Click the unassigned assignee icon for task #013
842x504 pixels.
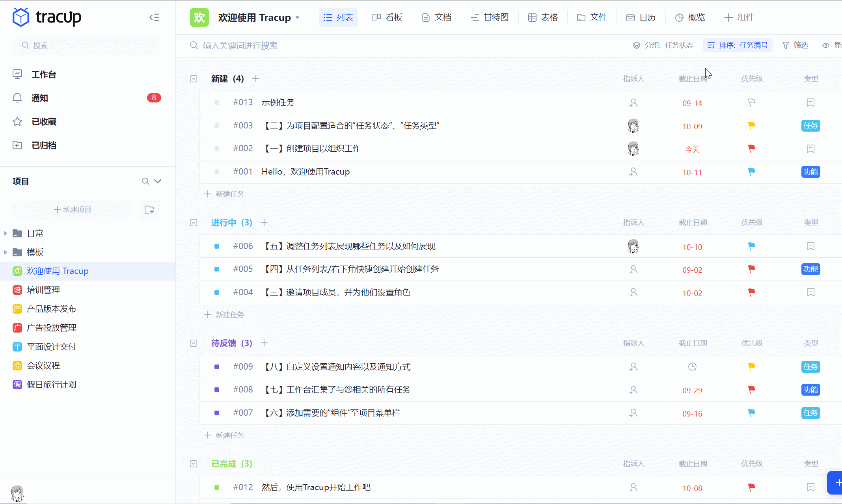[633, 102]
